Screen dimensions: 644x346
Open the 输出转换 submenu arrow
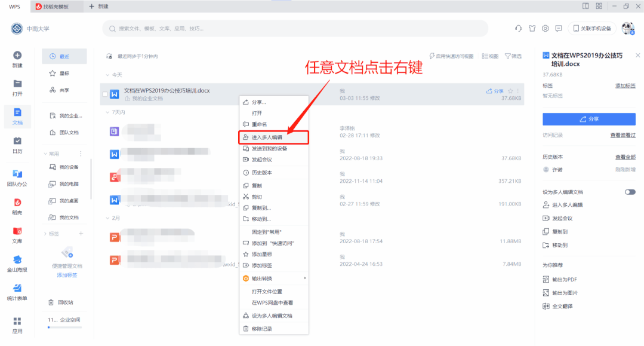305,278
